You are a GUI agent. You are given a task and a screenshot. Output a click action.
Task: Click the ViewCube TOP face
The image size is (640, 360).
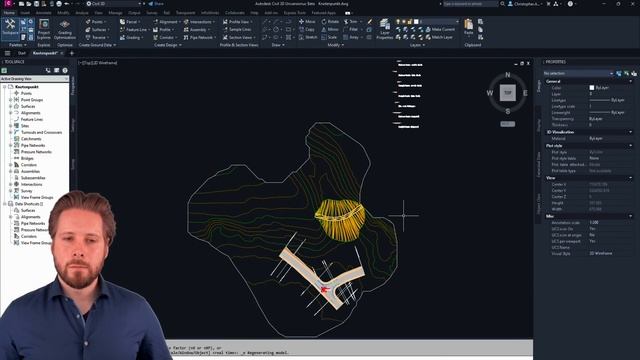click(508, 93)
